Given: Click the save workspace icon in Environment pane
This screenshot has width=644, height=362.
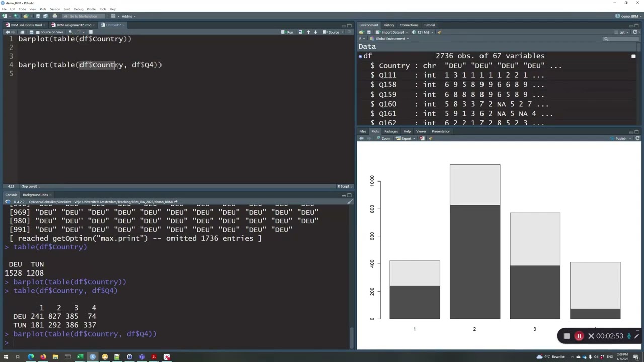Looking at the screenshot, I should 369,32.
